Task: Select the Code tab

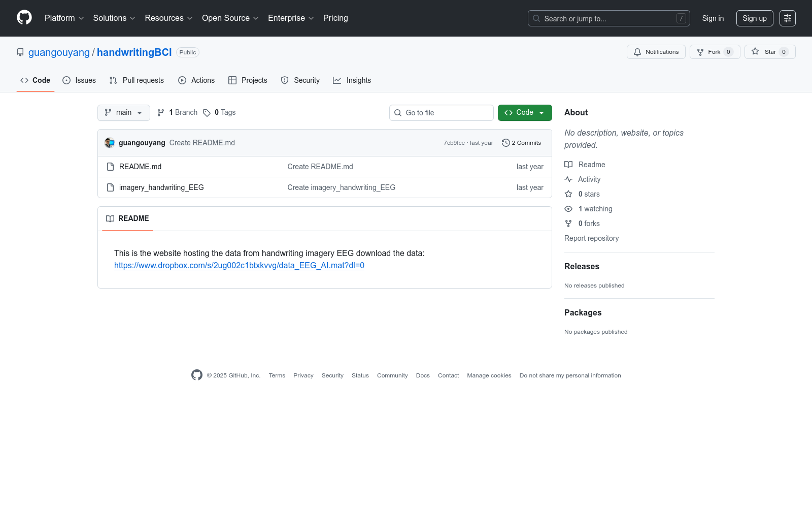Action: click(x=35, y=80)
